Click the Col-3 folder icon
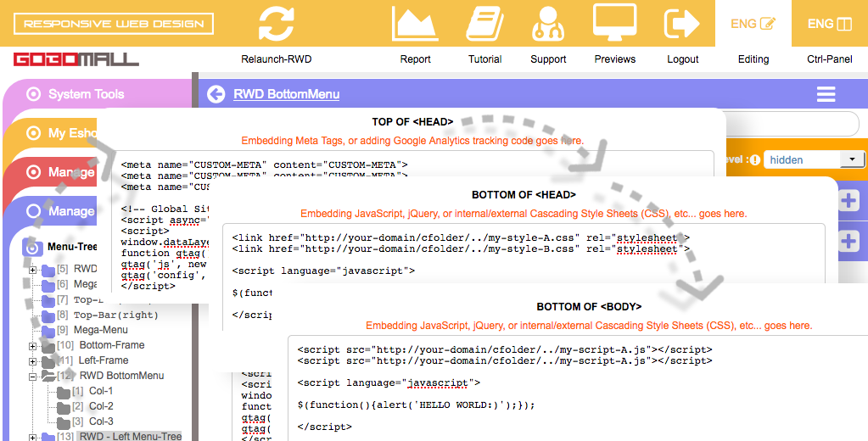This screenshot has width=868, height=441. point(63,422)
